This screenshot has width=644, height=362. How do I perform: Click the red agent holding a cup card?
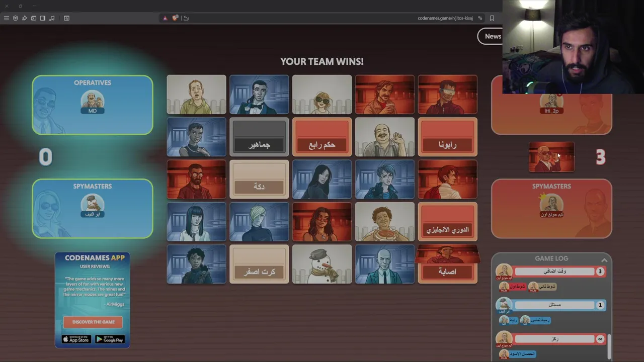click(x=385, y=95)
